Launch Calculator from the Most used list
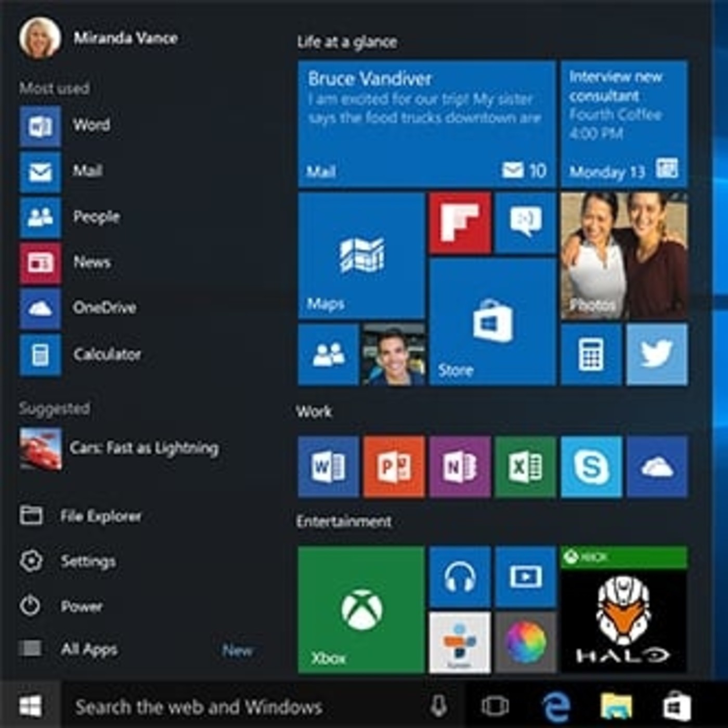The height and width of the screenshot is (728, 728). pos(81,355)
